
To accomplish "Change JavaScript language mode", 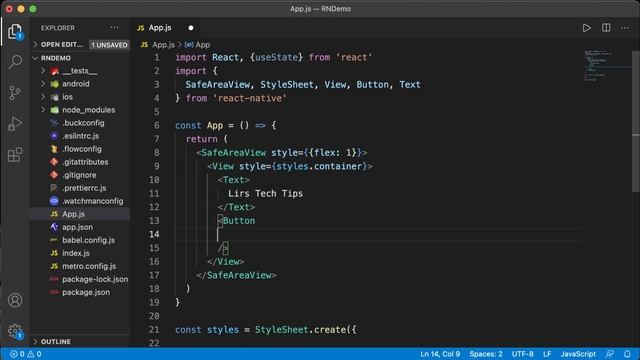I will tap(578, 354).
